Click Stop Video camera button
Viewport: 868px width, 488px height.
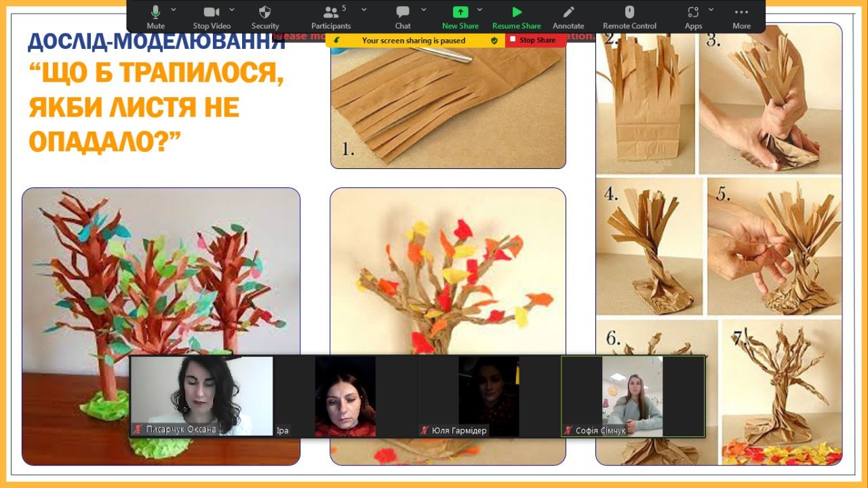click(211, 16)
